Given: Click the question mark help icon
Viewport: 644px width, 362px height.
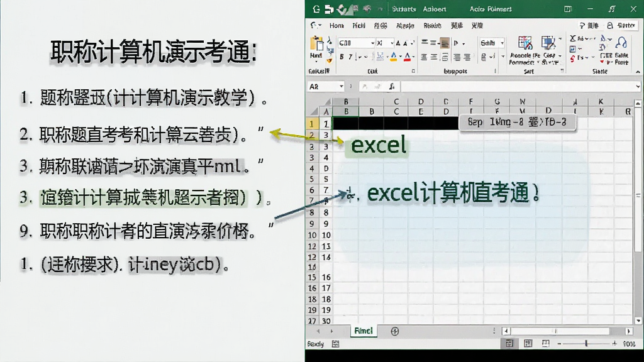Looking at the screenshot, I should 582,25.
